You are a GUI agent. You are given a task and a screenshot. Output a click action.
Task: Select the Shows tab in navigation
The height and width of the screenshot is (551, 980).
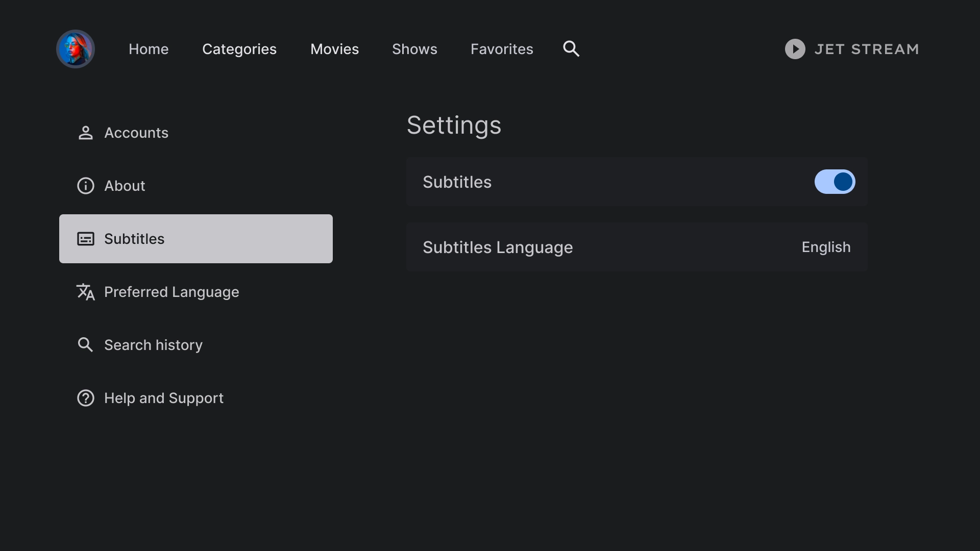414,48
